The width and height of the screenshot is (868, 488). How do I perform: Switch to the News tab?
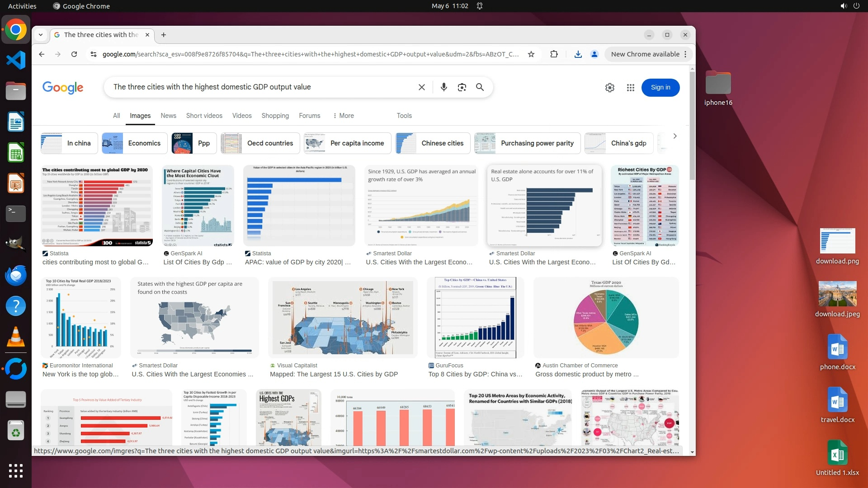point(168,116)
